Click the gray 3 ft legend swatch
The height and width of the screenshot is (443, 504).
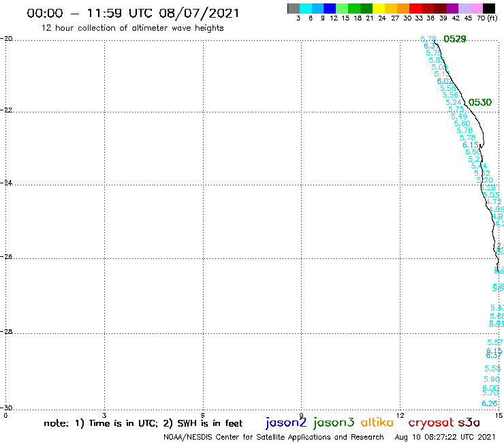294,8
